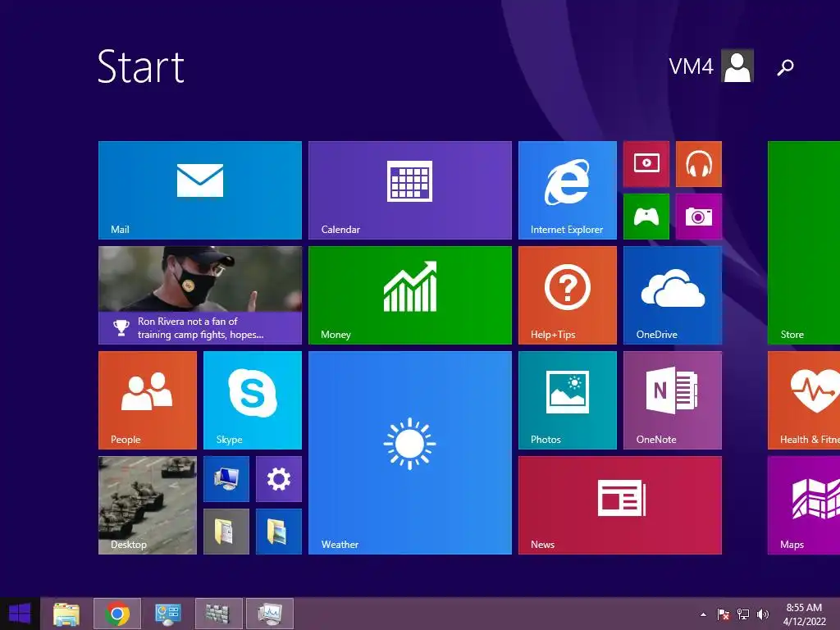Open the performance monitor taskbar icon
Screen dimensions: 840x630
click(x=269, y=614)
